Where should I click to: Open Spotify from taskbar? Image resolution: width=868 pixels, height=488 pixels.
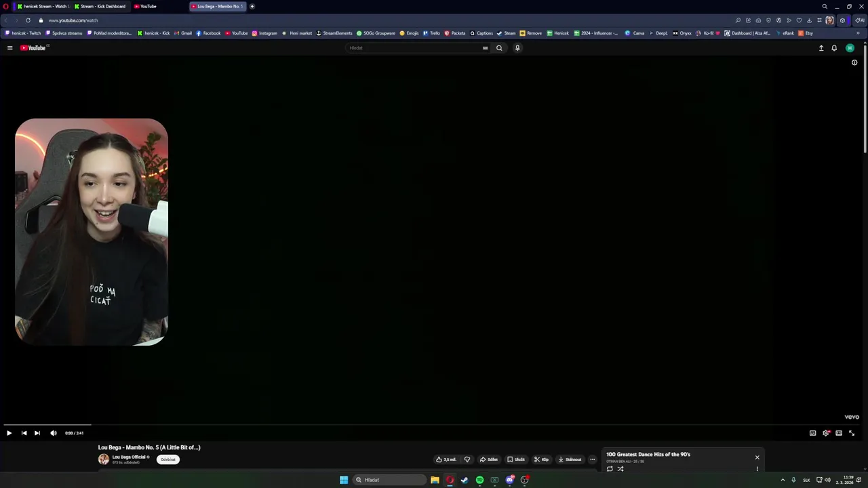point(479,480)
